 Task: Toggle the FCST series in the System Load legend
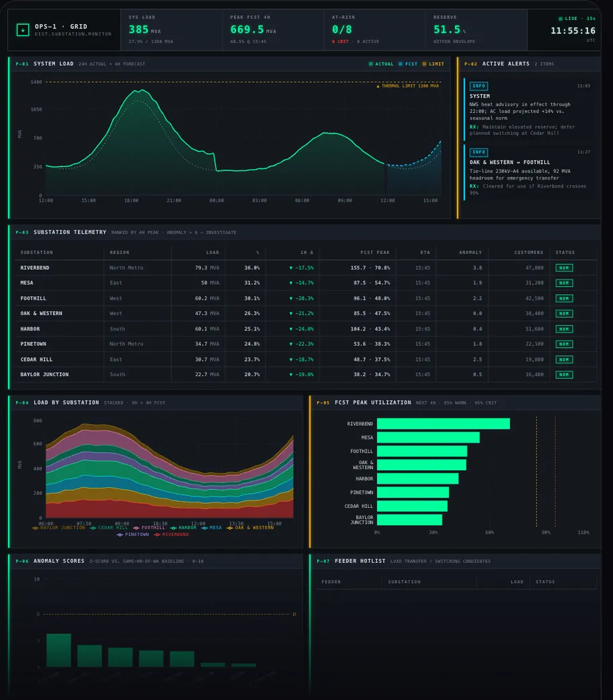pyautogui.click(x=408, y=64)
